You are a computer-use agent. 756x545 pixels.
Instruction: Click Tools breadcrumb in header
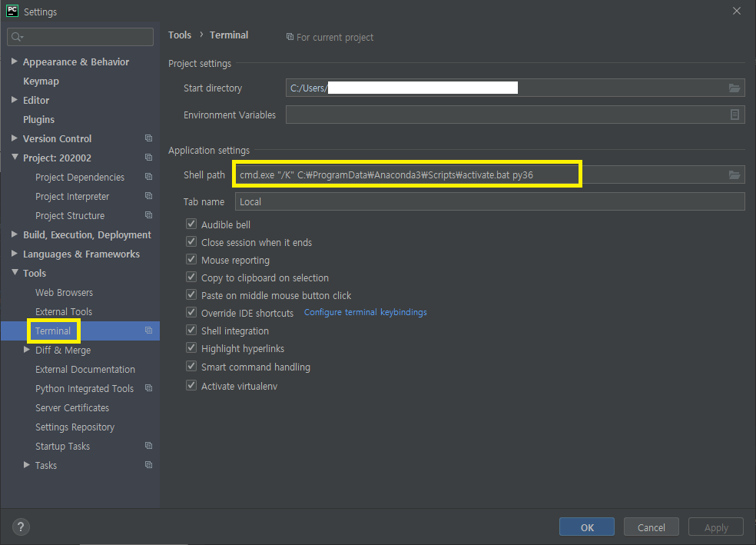pyautogui.click(x=179, y=35)
